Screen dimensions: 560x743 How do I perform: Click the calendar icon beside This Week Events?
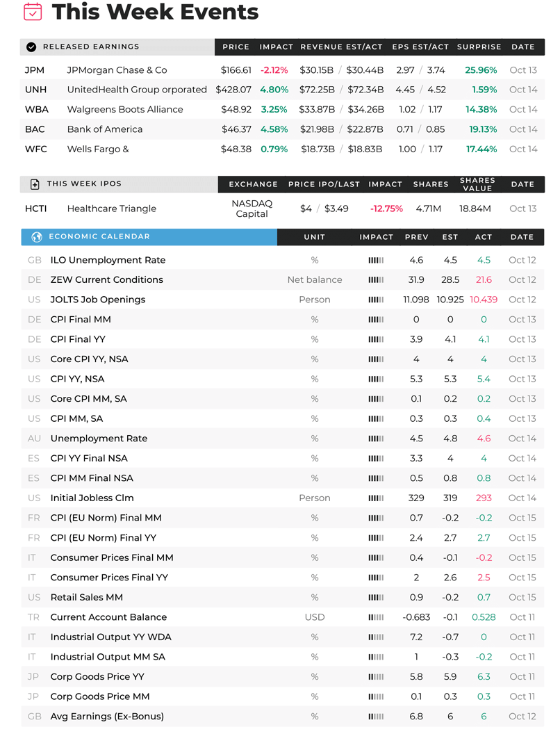coord(33,12)
